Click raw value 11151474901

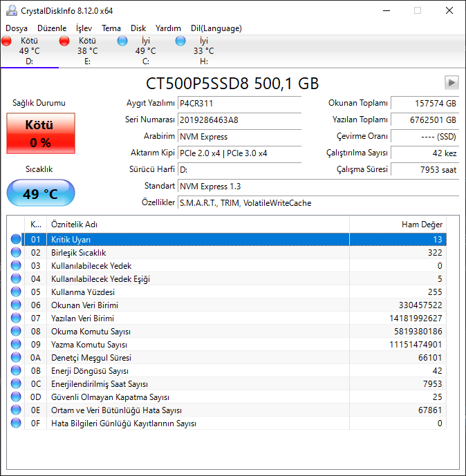[x=416, y=345]
